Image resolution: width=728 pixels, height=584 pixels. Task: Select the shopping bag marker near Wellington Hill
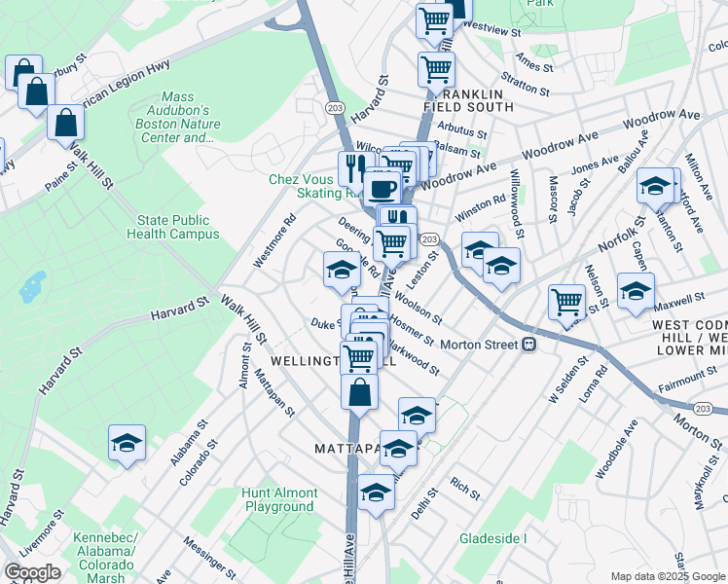[x=359, y=393]
